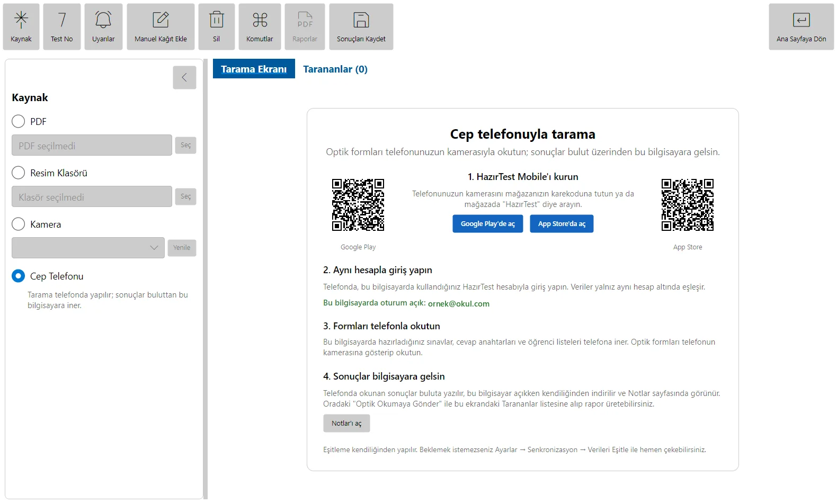Image resolution: width=837 pixels, height=504 pixels.
Task: Select the Cep Telefonu radio button
Action: 19,276
